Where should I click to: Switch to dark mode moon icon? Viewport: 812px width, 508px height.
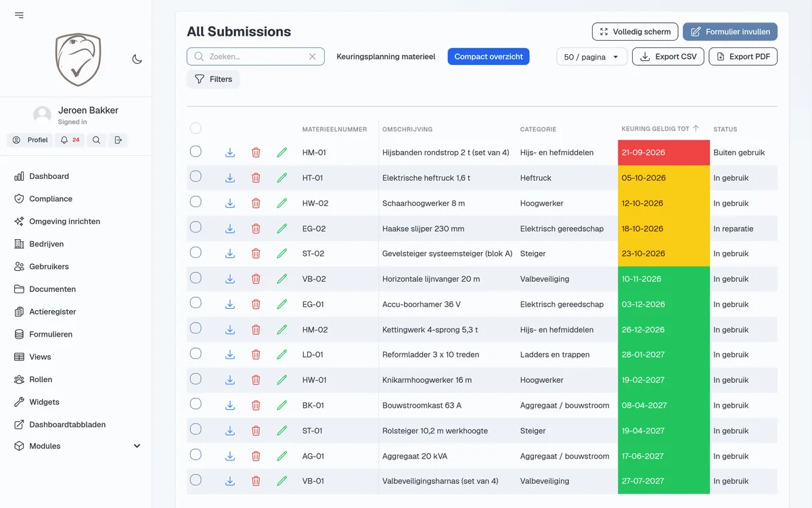coord(137,59)
